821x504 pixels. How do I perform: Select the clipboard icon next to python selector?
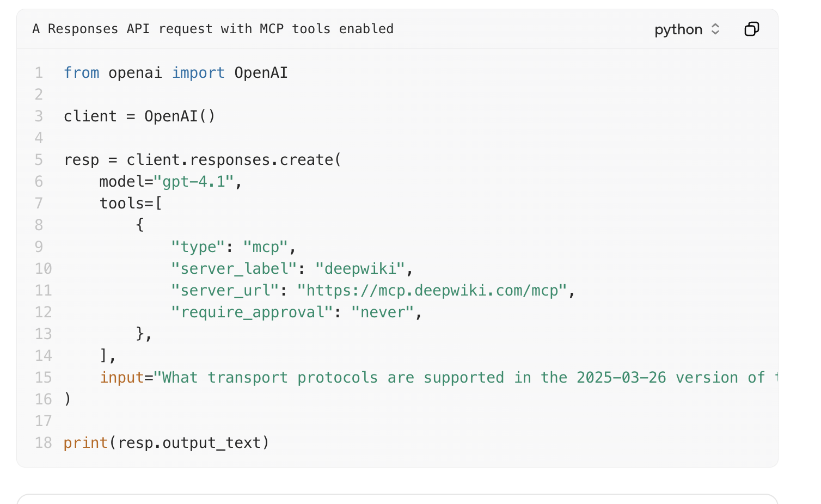click(x=752, y=29)
